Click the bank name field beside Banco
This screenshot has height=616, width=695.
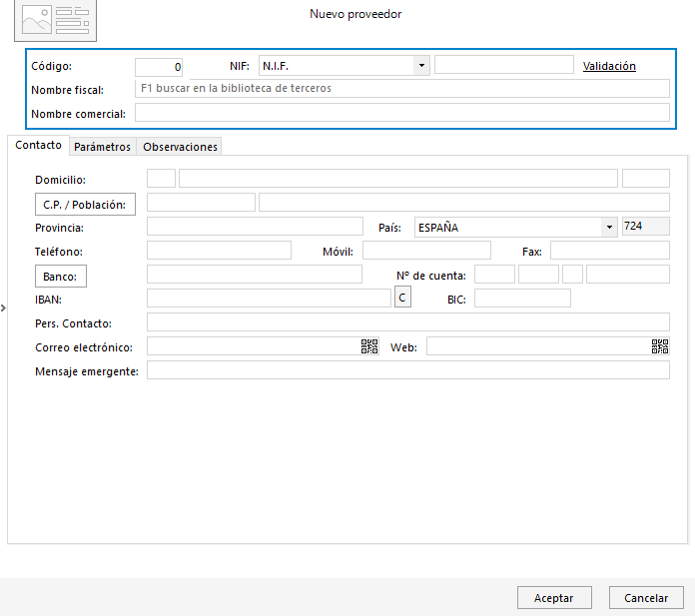255,274
